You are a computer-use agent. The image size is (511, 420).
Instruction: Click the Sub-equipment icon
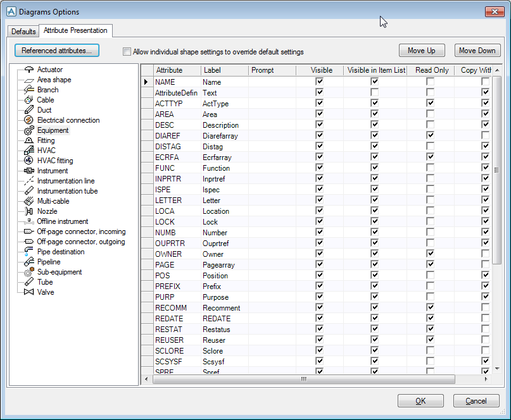29,272
